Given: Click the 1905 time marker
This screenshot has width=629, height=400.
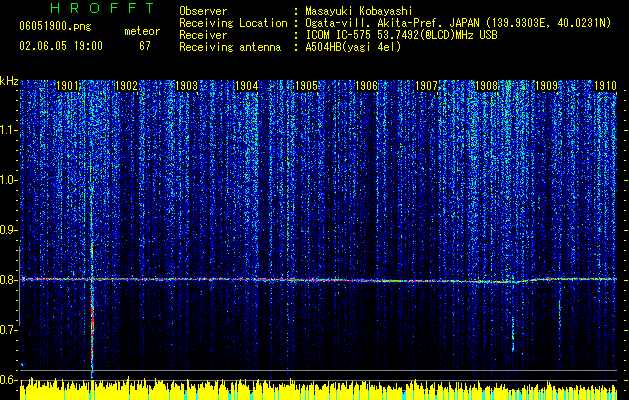Looking at the screenshot, I should [306, 86].
